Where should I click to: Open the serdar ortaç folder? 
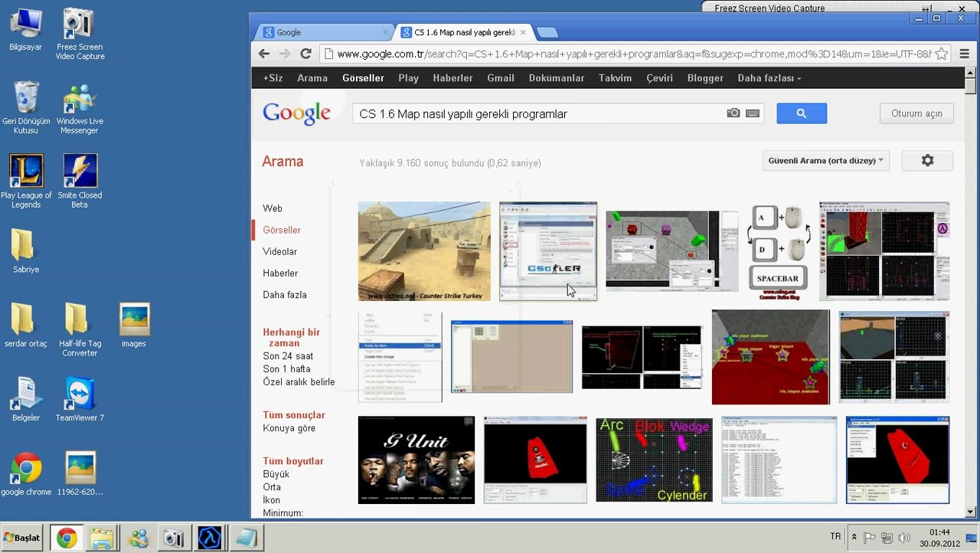coord(26,326)
